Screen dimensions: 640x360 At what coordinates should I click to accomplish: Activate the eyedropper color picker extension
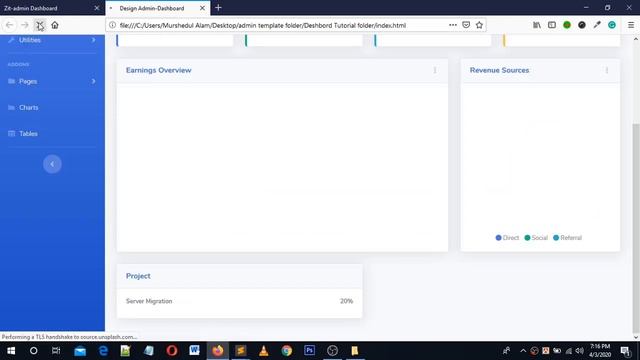coord(597,25)
